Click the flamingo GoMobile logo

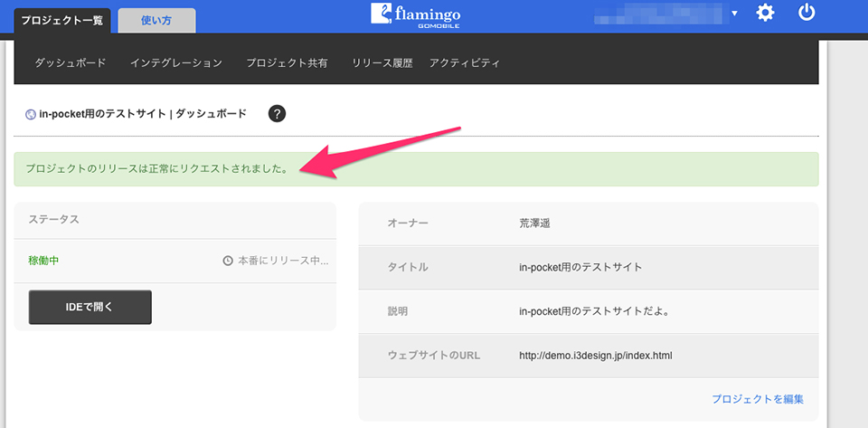coord(415,15)
